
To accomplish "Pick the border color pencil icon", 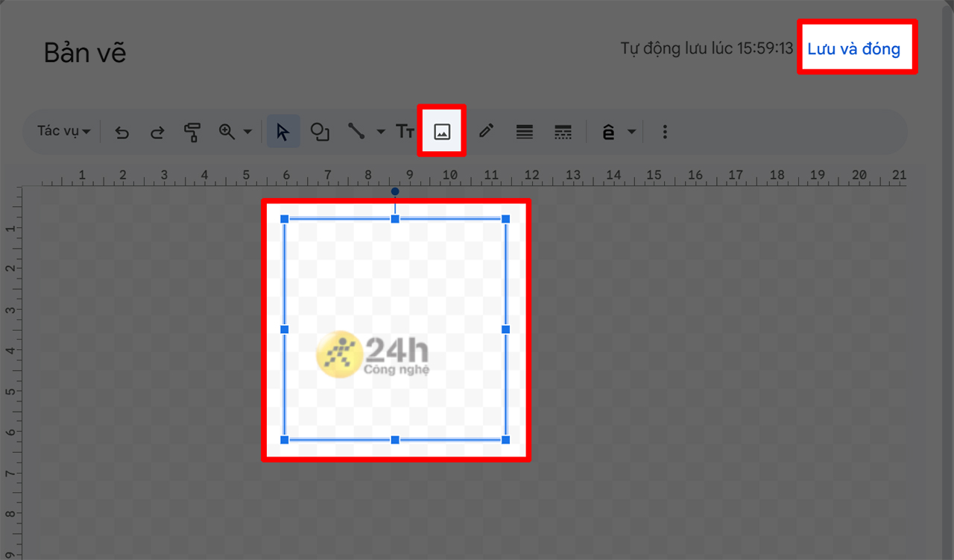I will pyautogui.click(x=487, y=132).
